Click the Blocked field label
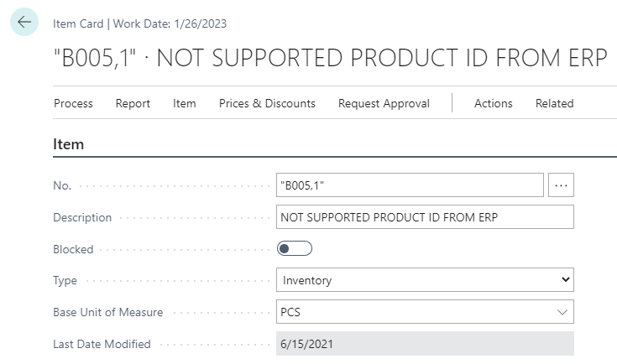This screenshot has height=364, width=617. 73,249
